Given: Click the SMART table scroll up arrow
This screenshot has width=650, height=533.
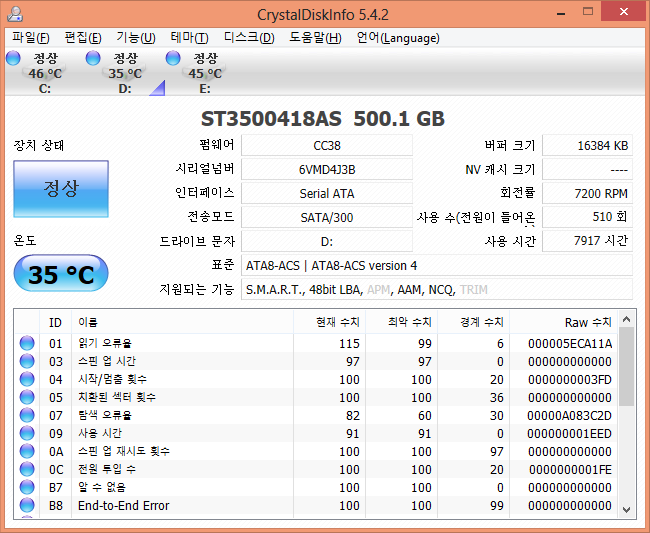Looking at the screenshot, I should tap(626, 319).
